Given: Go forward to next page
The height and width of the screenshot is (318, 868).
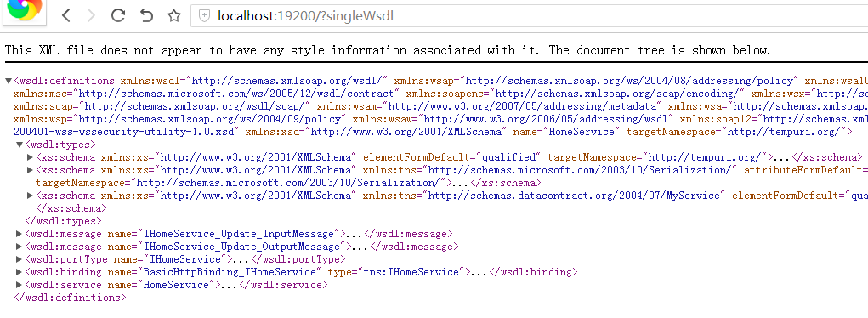Looking at the screenshot, I should click(91, 15).
